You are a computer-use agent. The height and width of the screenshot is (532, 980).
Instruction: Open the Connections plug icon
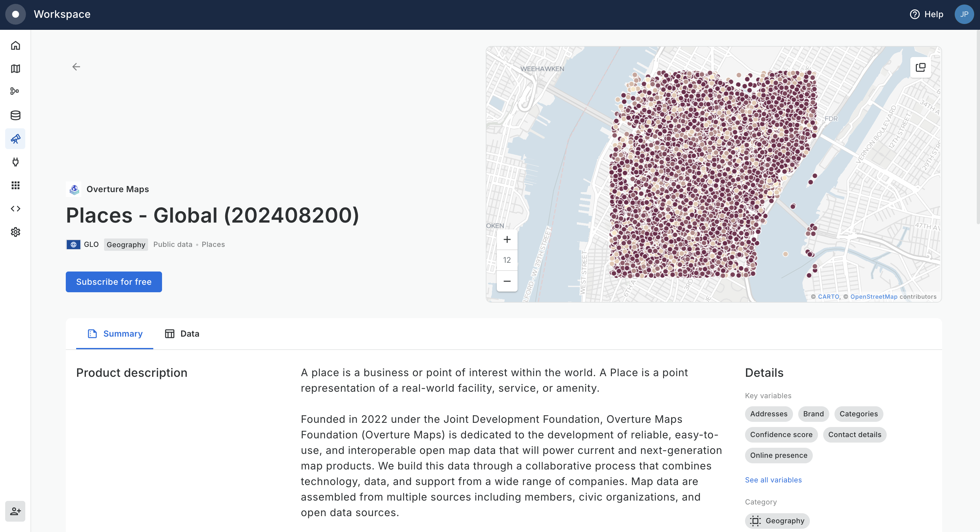[x=15, y=162]
